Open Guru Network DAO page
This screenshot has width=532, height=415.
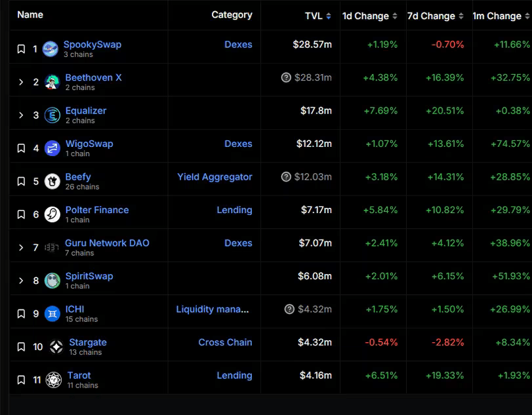click(x=107, y=243)
